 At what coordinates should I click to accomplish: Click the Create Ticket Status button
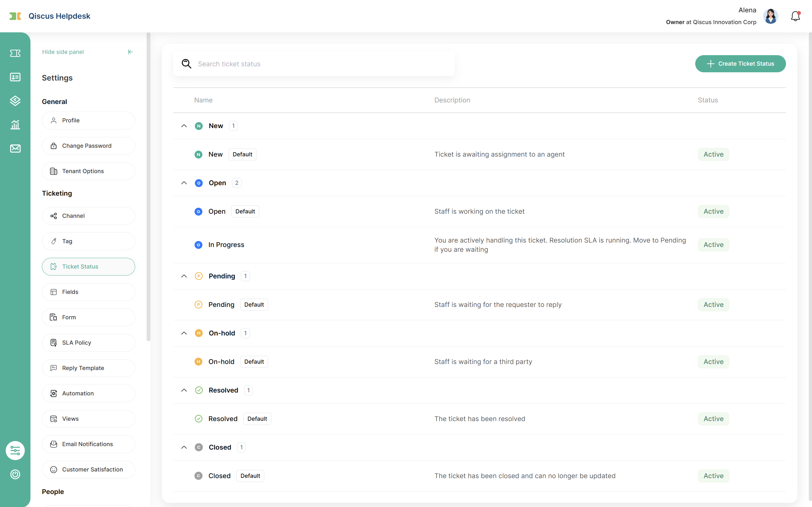740,64
